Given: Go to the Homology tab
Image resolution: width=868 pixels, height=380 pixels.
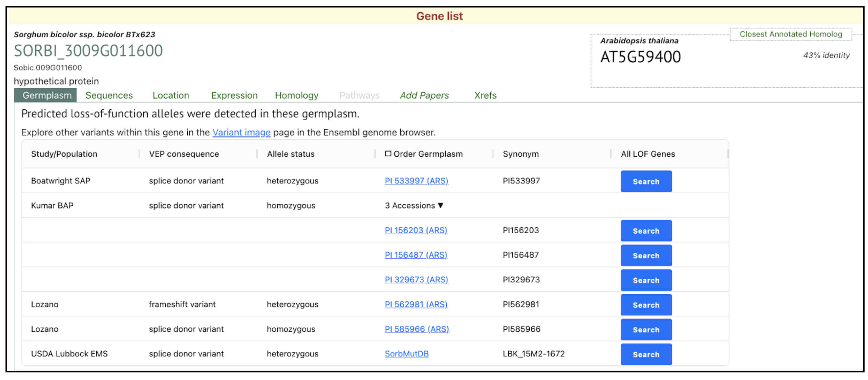Looking at the screenshot, I should pyautogui.click(x=297, y=95).
